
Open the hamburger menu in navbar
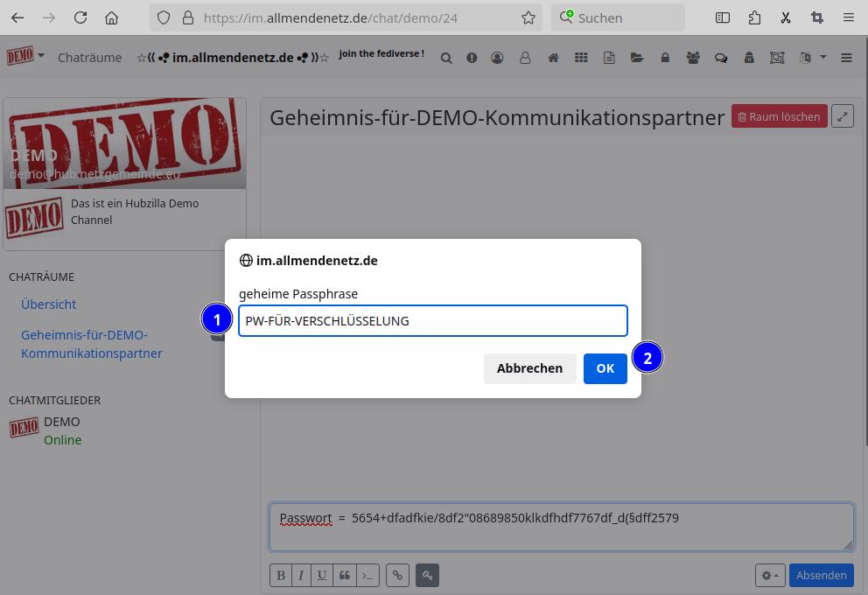[846, 58]
